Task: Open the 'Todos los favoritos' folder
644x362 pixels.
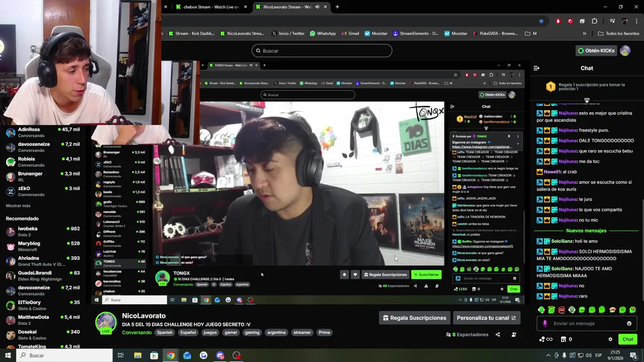Action: coord(618,34)
